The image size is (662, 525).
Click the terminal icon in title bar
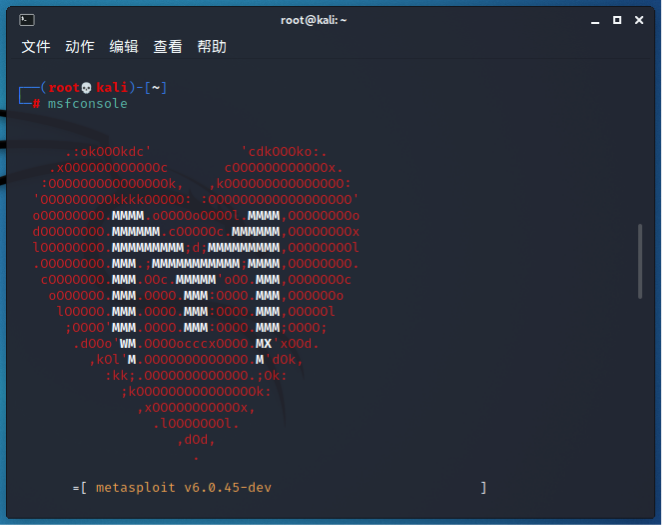point(27,20)
